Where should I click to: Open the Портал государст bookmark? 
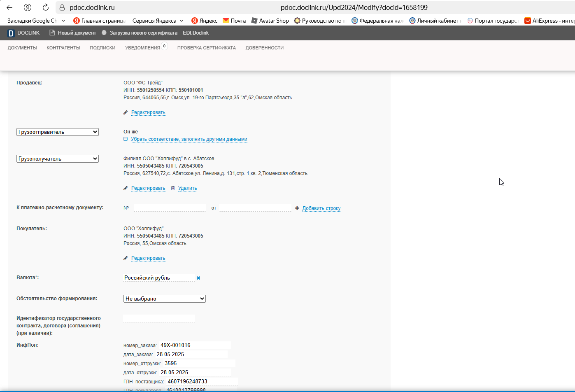click(493, 21)
